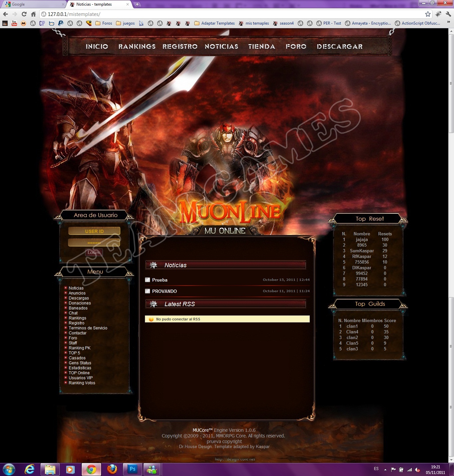Open Terminos de Servicio in the Menu
The image size is (454, 476).
click(x=88, y=328)
